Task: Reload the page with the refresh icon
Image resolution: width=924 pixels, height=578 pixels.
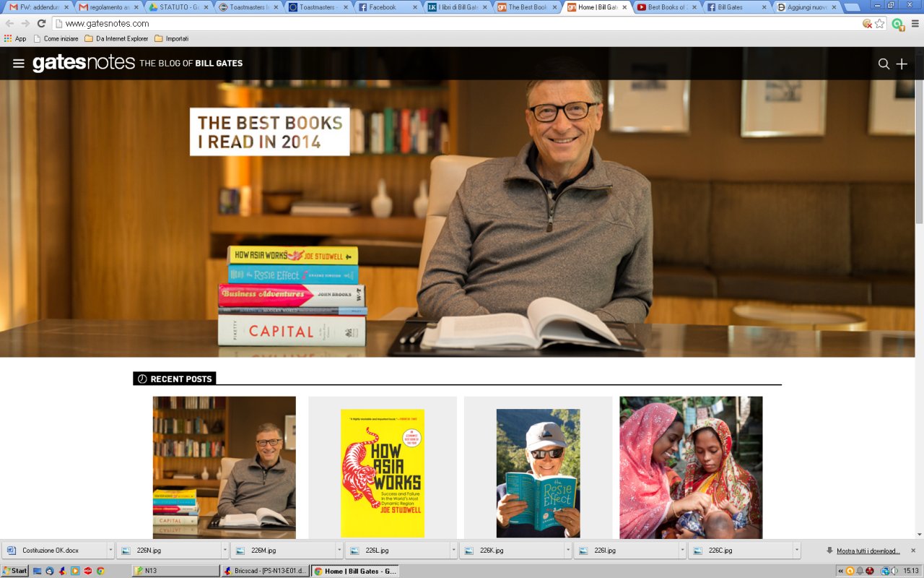Action: pyautogui.click(x=41, y=23)
